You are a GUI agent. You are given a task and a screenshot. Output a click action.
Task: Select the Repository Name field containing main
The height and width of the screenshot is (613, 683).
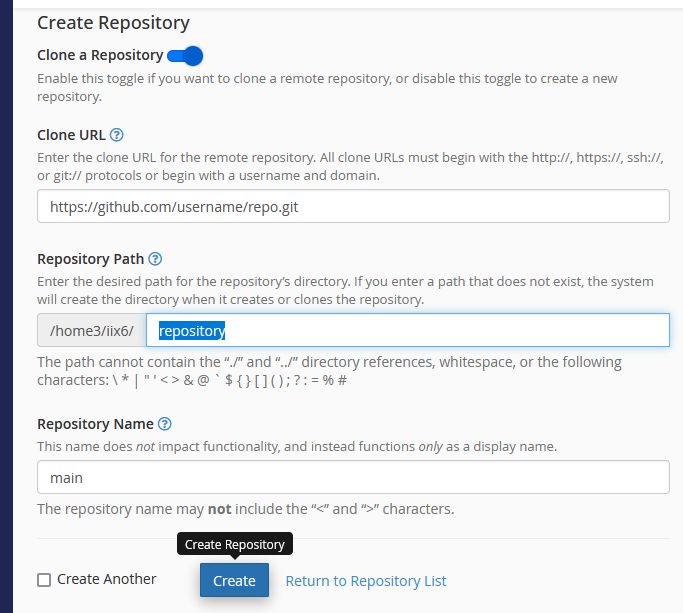click(353, 477)
